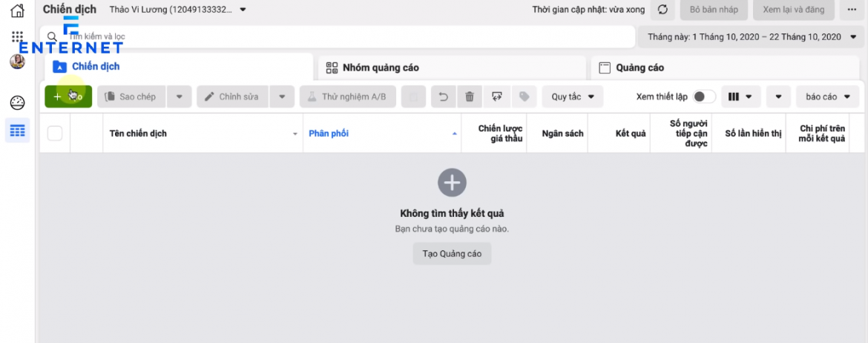Switch to the Quảng cáo tab
This screenshot has width=868, height=343.
[x=725, y=68]
